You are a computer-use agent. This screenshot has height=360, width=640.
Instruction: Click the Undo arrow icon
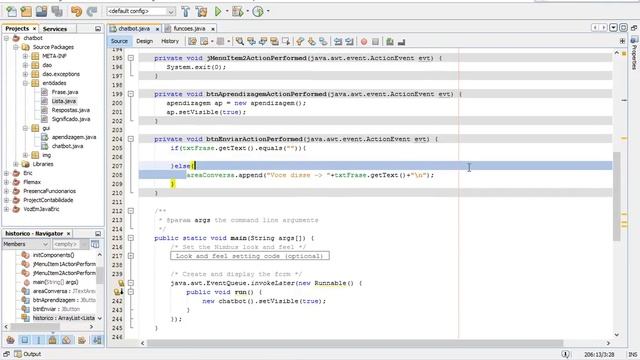click(76, 11)
